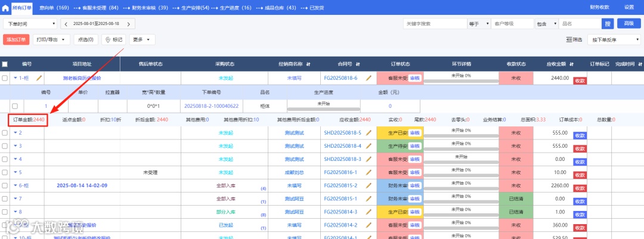Open order number 20250818-2-100040622
The image size is (644, 239).
click(212, 105)
